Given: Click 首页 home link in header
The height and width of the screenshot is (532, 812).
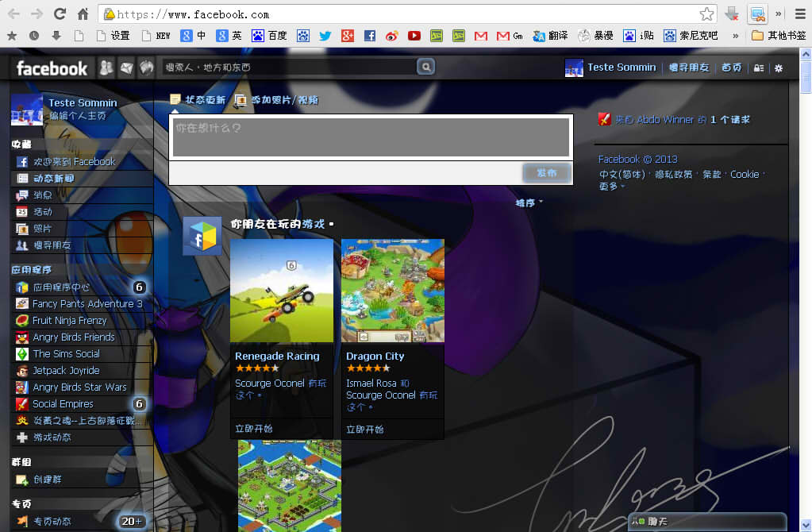Looking at the screenshot, I should [x=732, y=67].
